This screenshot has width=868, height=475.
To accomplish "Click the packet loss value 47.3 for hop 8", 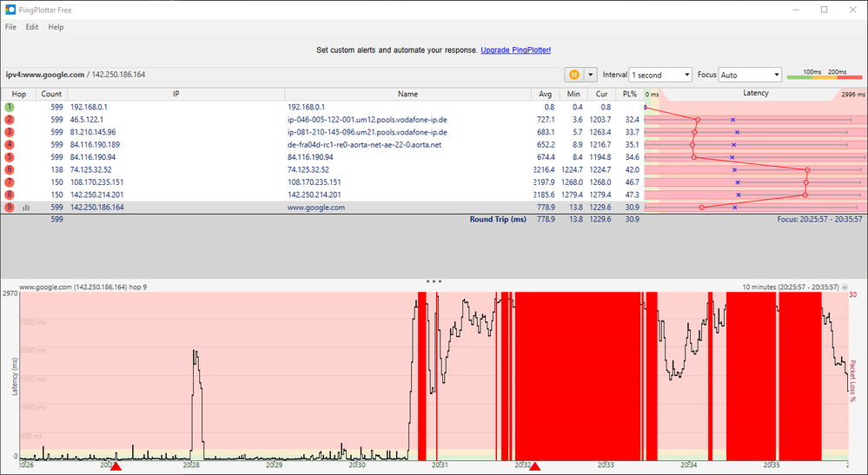I will click(632, 195).
